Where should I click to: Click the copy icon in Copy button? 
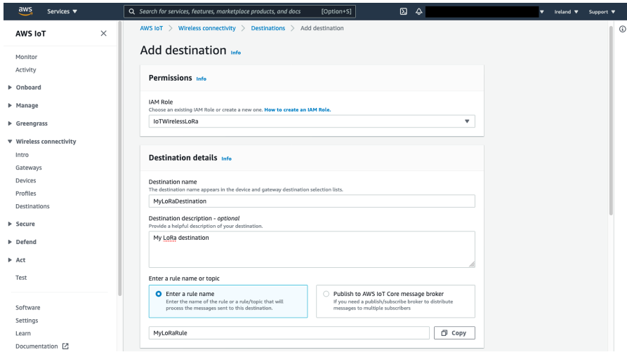point(444,333)
